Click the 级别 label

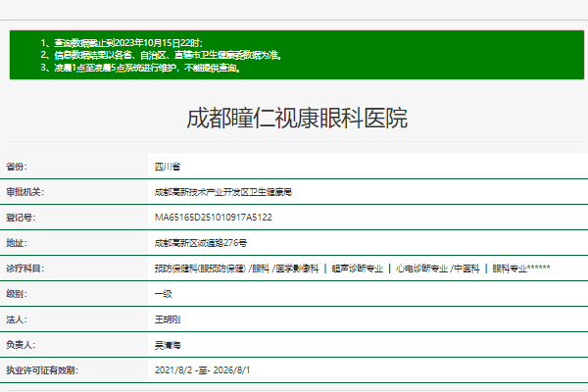pyautogui.click(x=17, y=294)
